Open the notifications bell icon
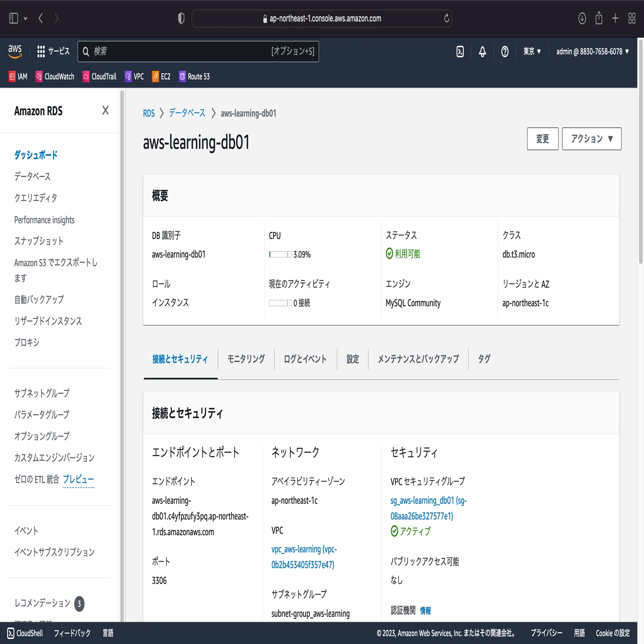The height and width of the screenshot is (644, 644). click(x=482, y=52)
